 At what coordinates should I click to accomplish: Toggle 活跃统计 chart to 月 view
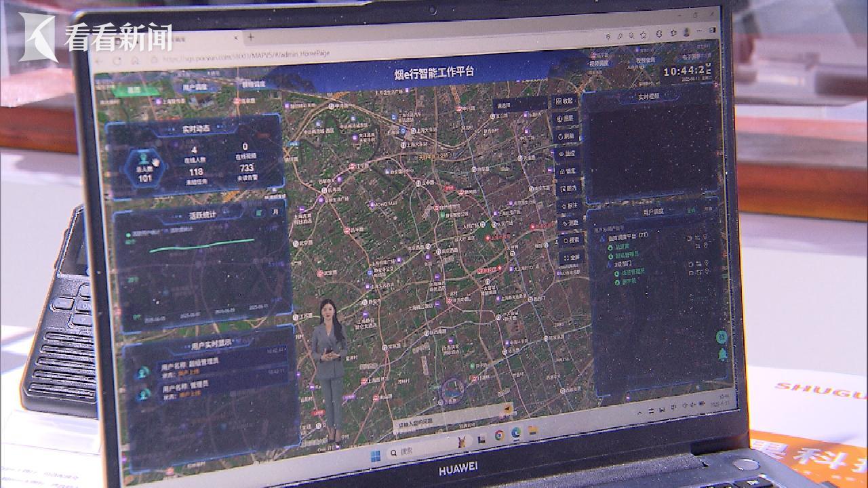coord(275,211)
